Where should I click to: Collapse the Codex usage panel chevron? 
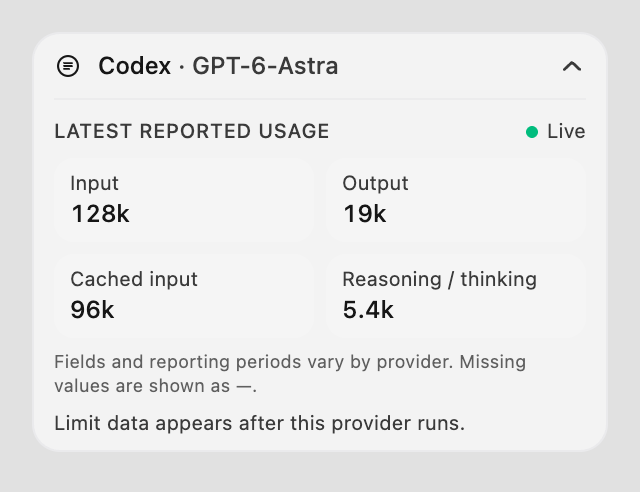point(572,66)
